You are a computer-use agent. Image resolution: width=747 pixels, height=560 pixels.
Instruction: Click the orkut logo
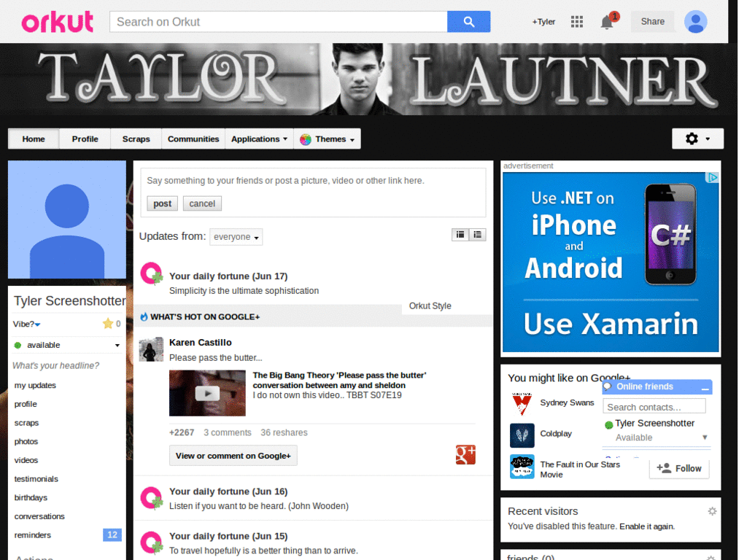[57, 22]
